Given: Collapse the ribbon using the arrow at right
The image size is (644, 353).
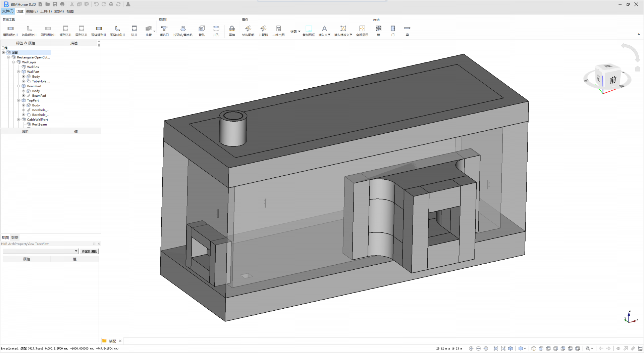Looking at the screenshot, I should (x=639, y=34).
